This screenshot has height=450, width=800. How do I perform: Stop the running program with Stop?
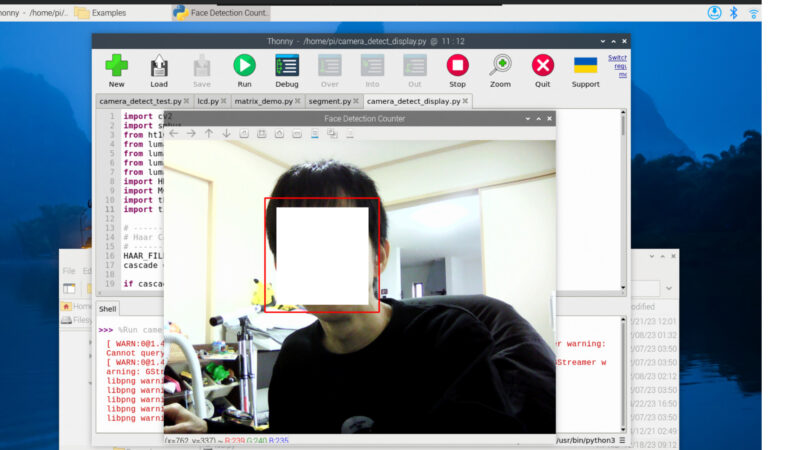pos(457,67)
